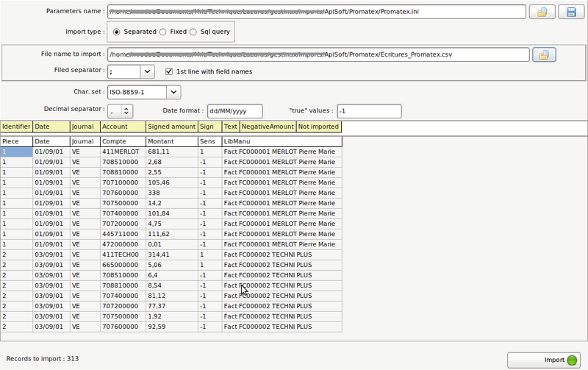Click the ISO-8859-1 char set box
Screen dimensions: 588x370
137,92
